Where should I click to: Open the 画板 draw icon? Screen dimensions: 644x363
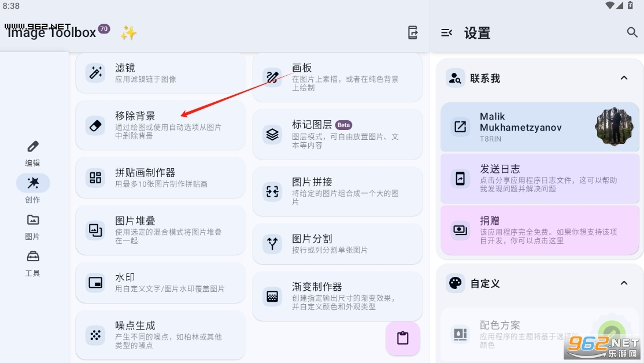point(272,77)
